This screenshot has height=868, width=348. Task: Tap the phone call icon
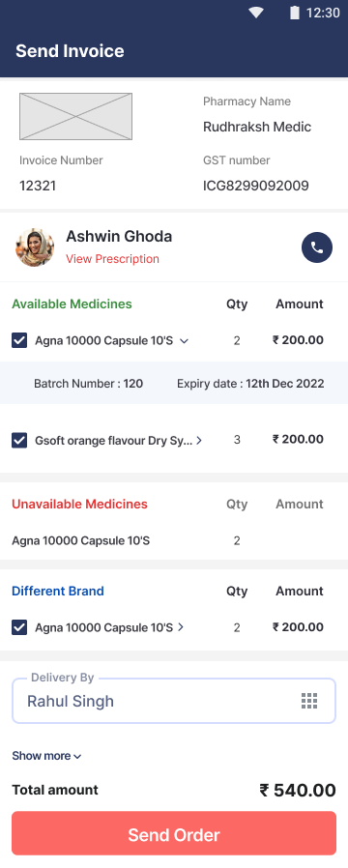click(x=317, y=247)
